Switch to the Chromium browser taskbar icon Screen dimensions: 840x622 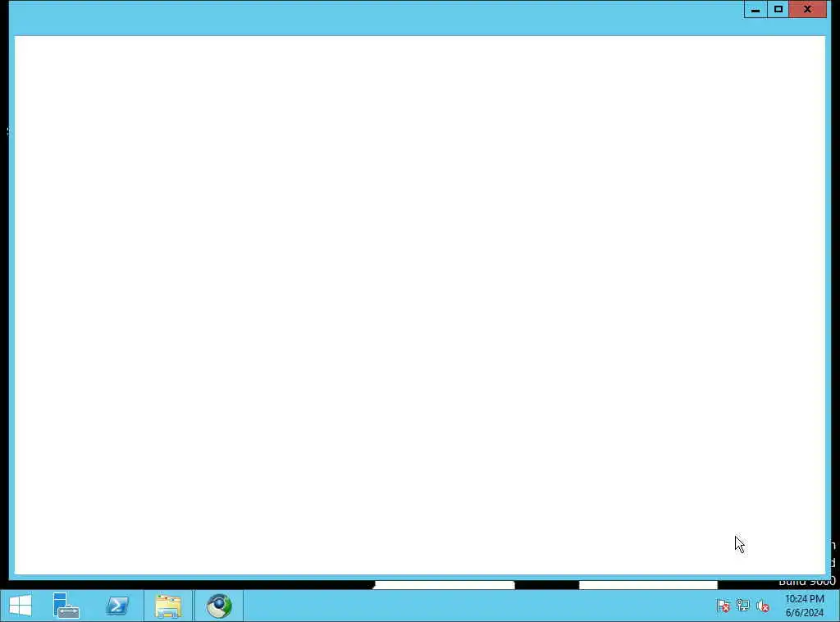tap(219, 606)
